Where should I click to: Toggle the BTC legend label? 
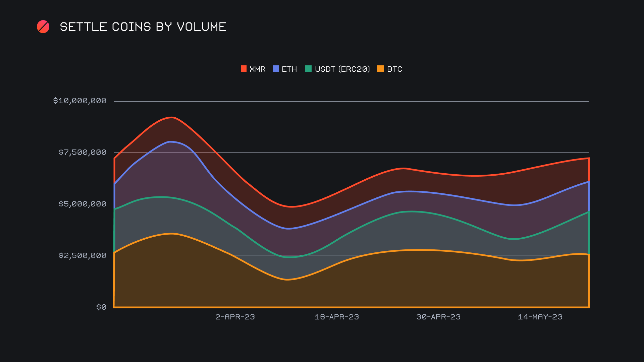pyautogui.click(x=394, y=69)
